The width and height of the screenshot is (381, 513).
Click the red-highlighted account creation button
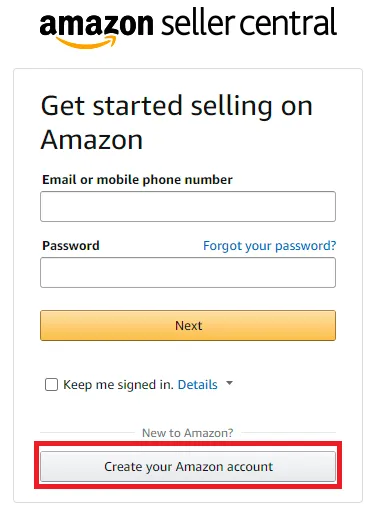188,466
